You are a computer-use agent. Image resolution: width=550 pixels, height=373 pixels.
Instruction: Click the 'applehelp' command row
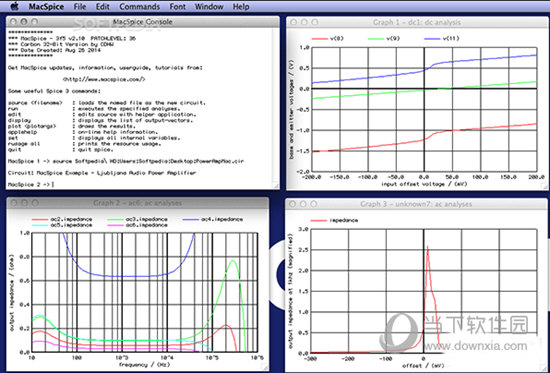pos(82,132)
